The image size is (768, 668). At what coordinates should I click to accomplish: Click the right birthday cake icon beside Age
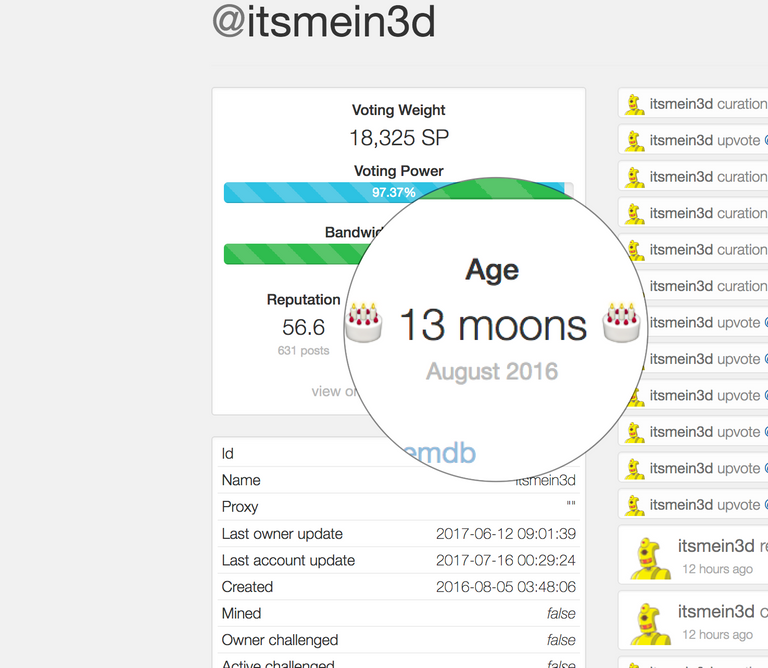coord(621,322)
